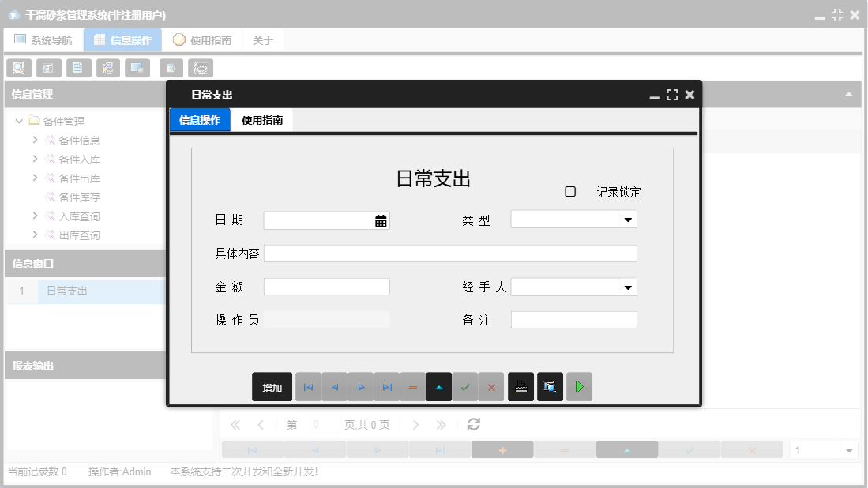Expand the 备件信息 tree item
This screenshot has height=488, width=868.
click(34, 140)
